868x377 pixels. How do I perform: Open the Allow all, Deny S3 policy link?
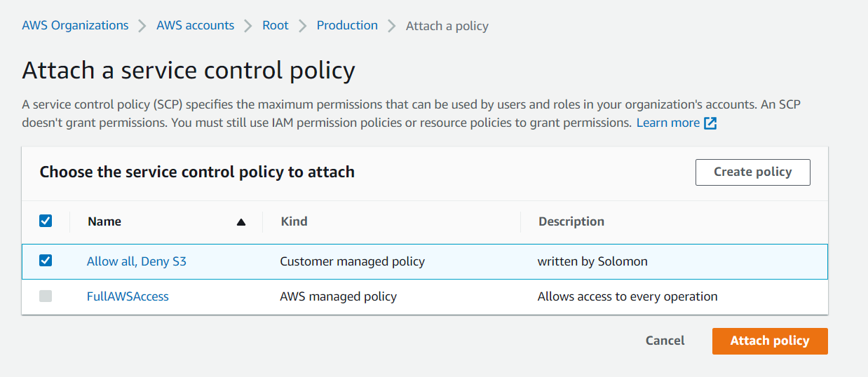(137, 261)
